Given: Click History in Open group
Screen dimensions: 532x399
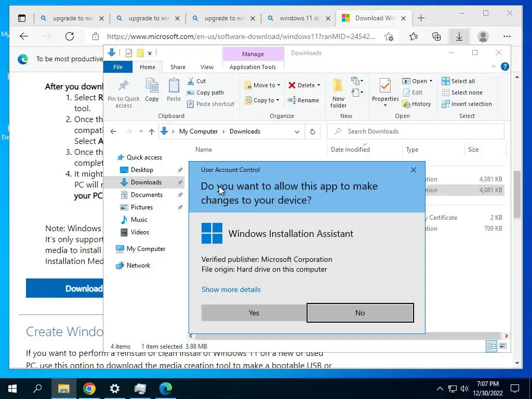Looking at the screenshot, I should [x=417, y=104].
